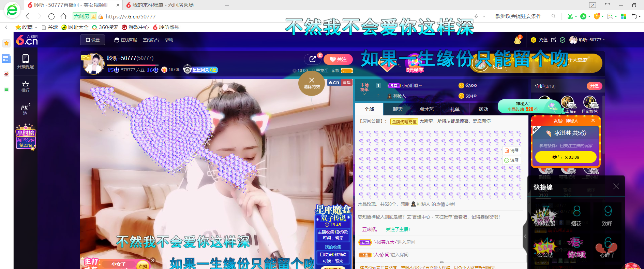Click the streamer avatar thumbnail
The image size is (644, 269).
coord(93,64)
